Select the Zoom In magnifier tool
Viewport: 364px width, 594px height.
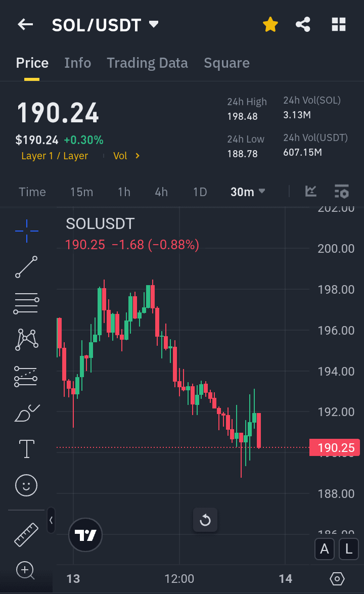[x=26, y=571]
